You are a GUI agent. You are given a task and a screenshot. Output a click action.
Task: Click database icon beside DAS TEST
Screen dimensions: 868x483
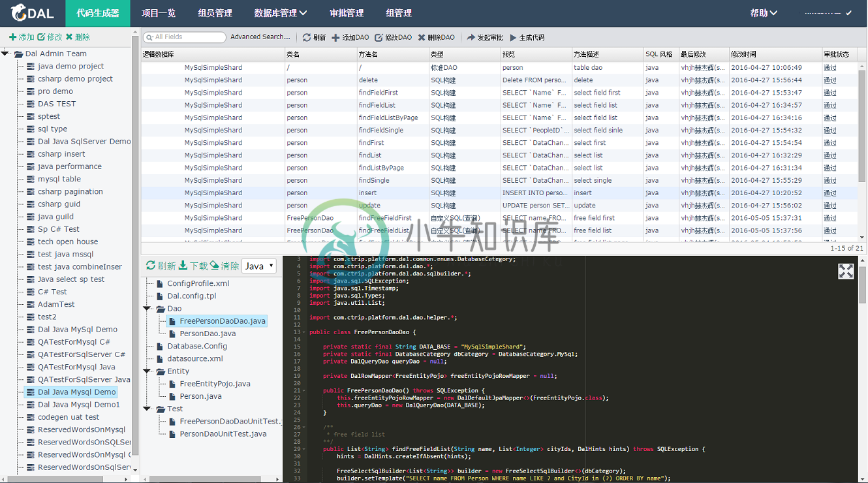[x=30, y=104]
